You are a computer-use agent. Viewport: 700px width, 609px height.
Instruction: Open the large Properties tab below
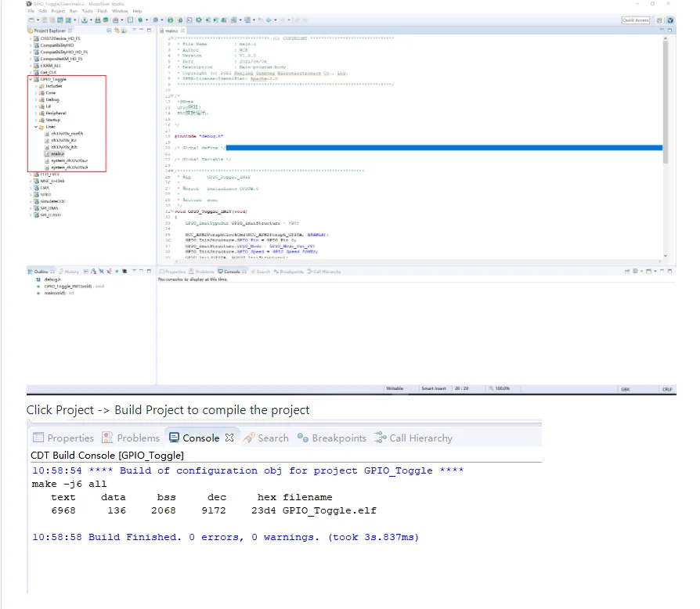pyautogui.click(x=63, y=438)
